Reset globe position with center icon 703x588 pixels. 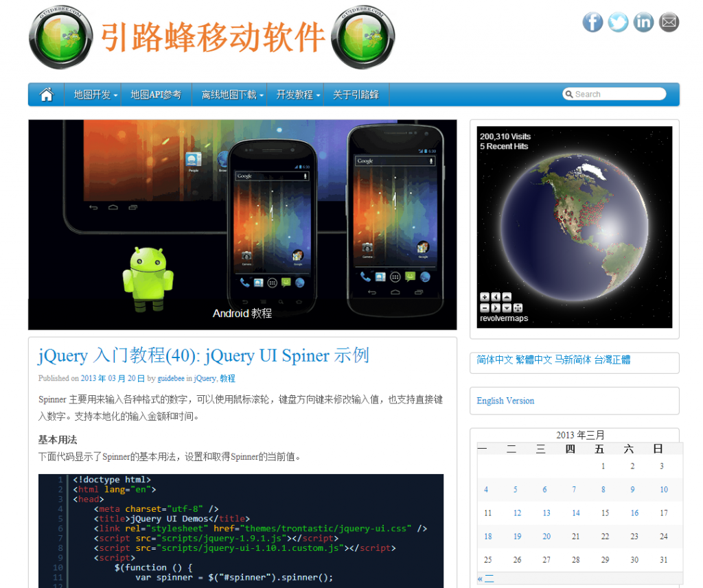518,308
